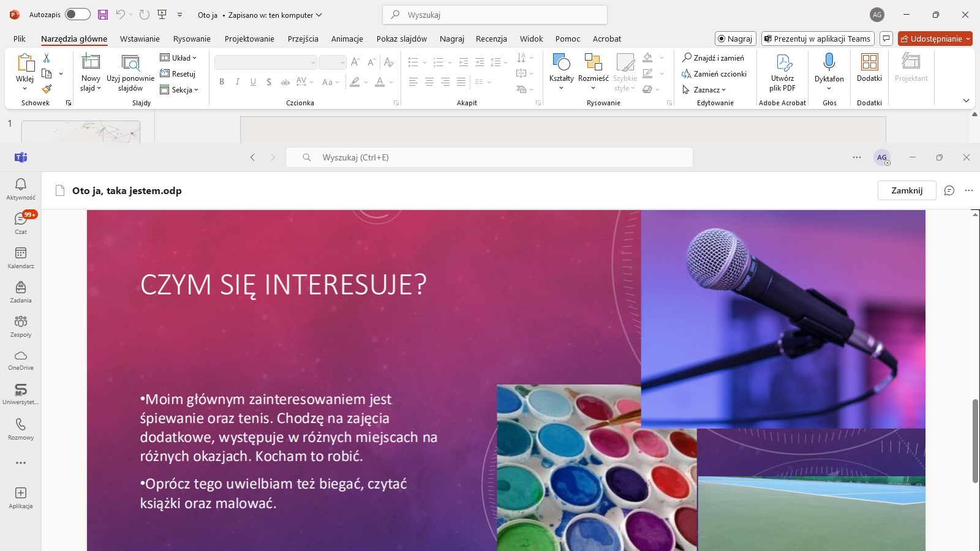Viewport: 980px width, 551px height.
Task: Open the saved location dropdown next to 'ten komputer'
Action: tap(318, 15)
